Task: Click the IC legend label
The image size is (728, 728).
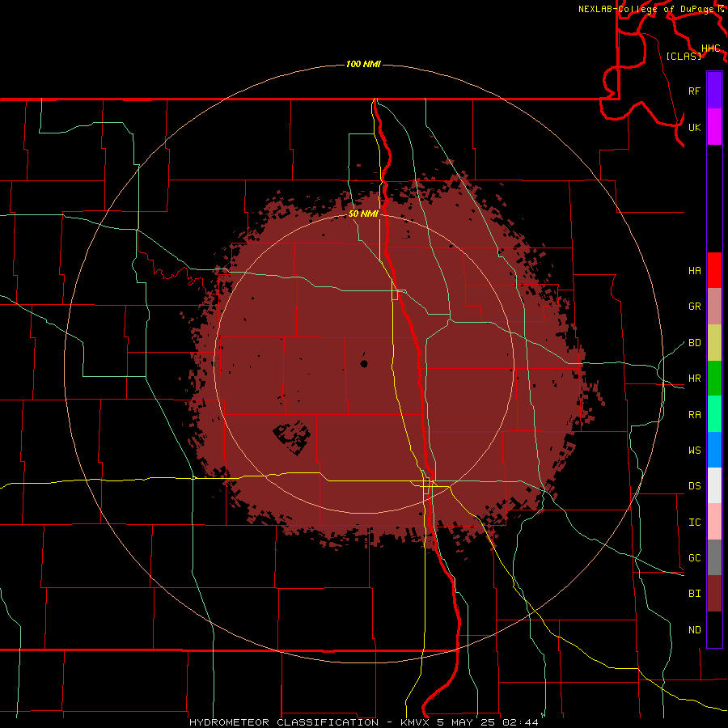Action: [694, 523]
